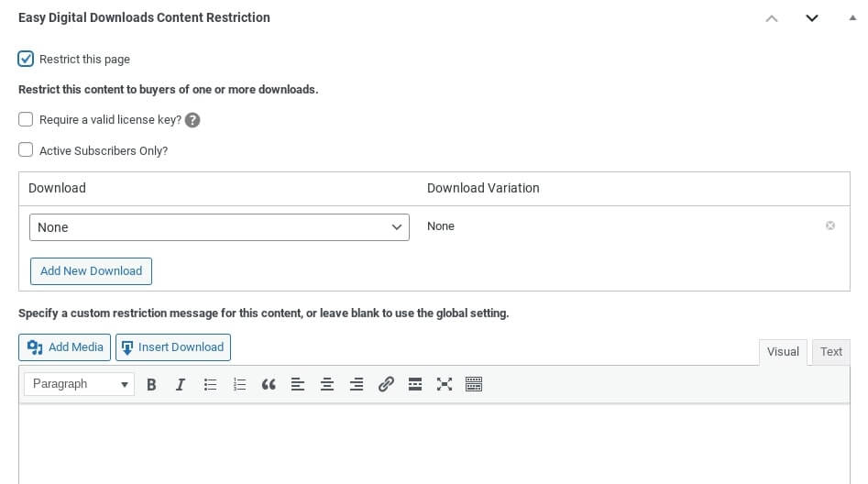This screenshot has height=484, width=868.
Task: Switch to the Visual editor tab
Action: (x=783, y=352)
